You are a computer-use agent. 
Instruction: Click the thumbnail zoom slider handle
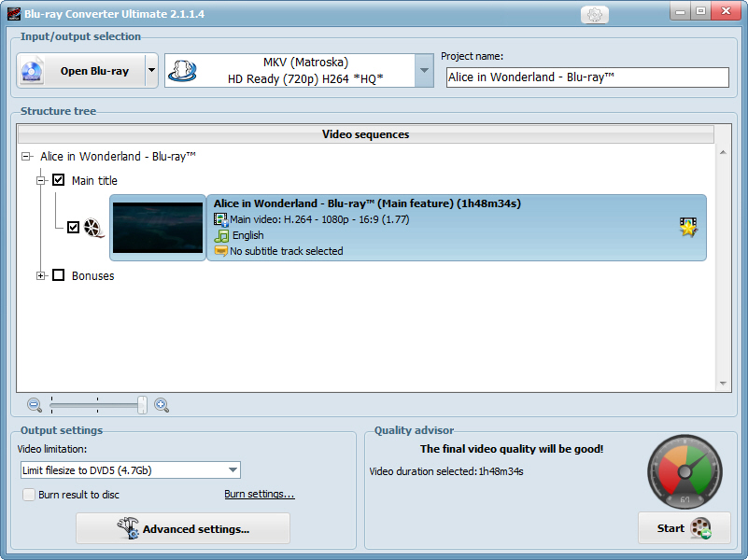(142, 405)
